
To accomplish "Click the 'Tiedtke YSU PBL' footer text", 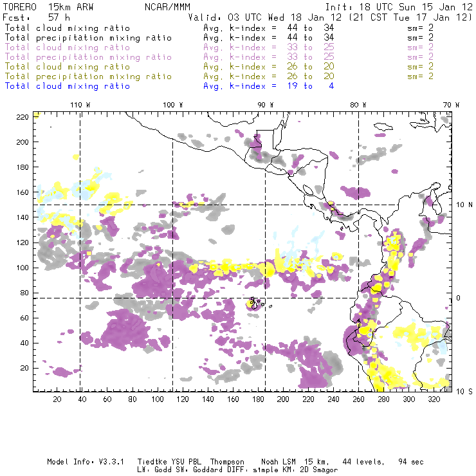I will coord(169,462).
